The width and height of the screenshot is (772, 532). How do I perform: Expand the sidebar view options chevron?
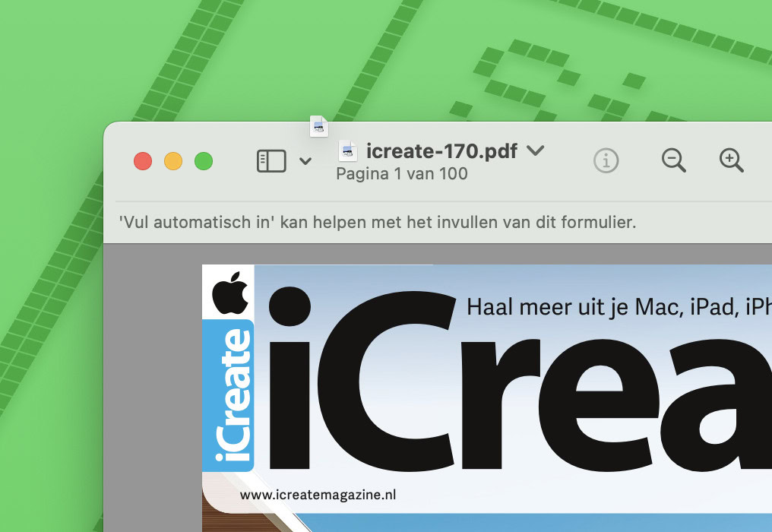305,161
